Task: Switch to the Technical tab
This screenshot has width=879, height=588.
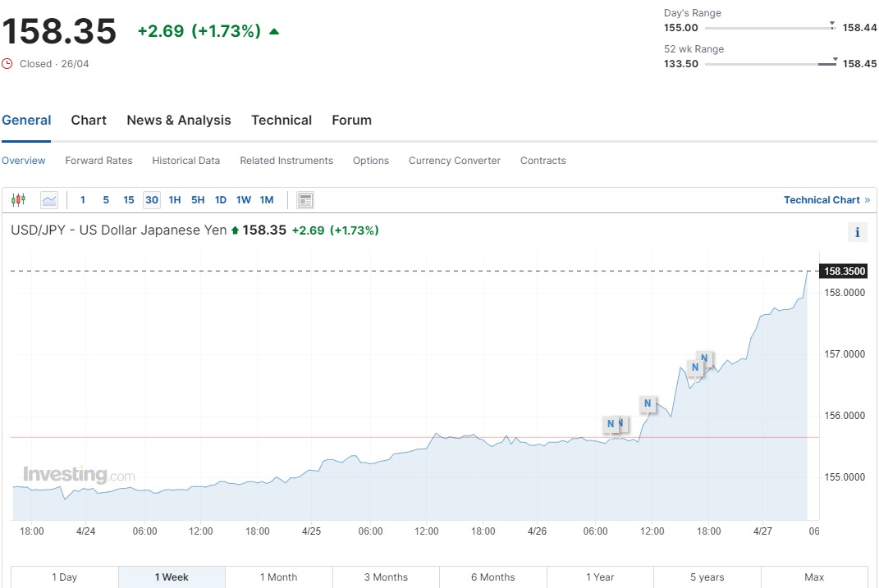Action: (282, 121)
